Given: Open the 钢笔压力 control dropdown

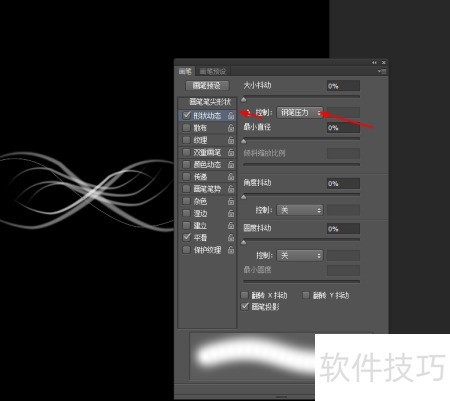Looking at the screenshot, I should (x=300, y=113).
